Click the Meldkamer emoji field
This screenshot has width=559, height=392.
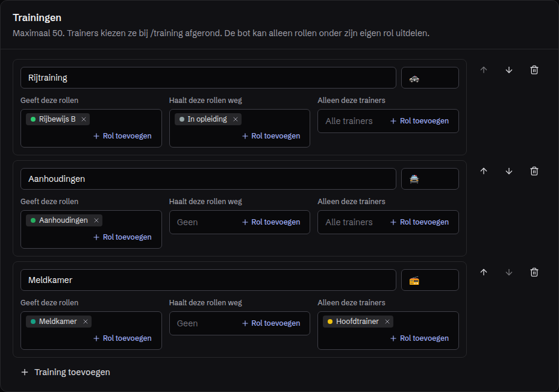tap(430, 280)
